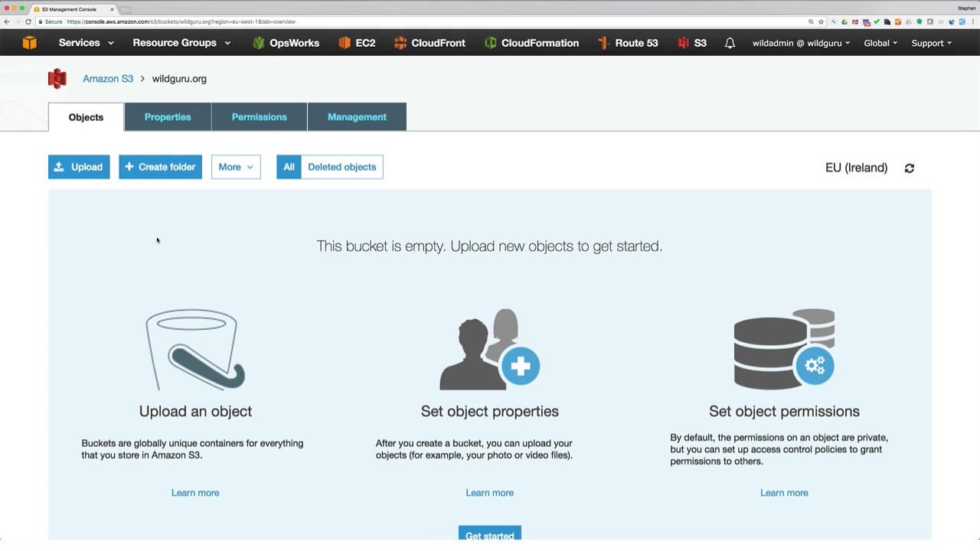Click the "This bucket is empty" message
The height and width of the screenshot is (551, 980).
489,246
